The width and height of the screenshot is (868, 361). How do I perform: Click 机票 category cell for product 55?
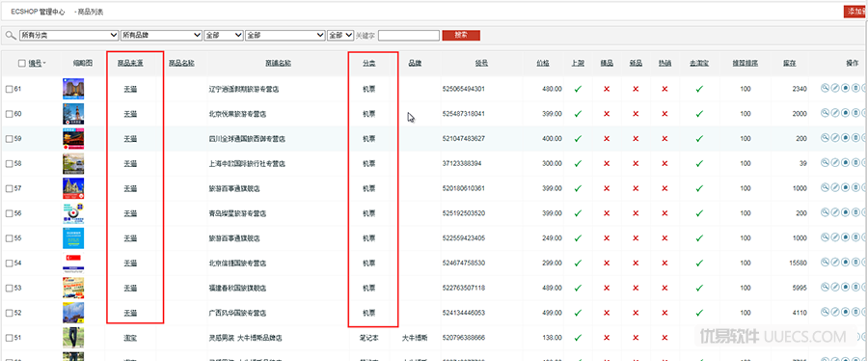tap(368, 238)
